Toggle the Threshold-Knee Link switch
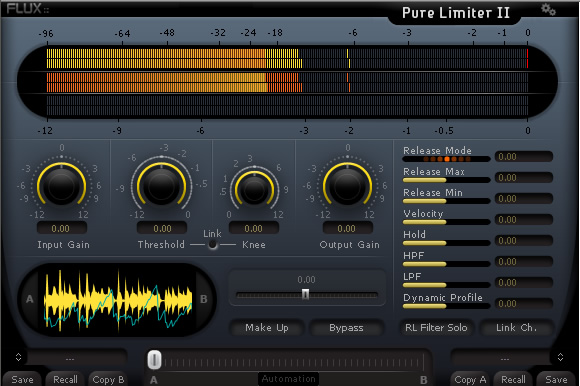Viewport: 580px width, 386px height. 213,244
